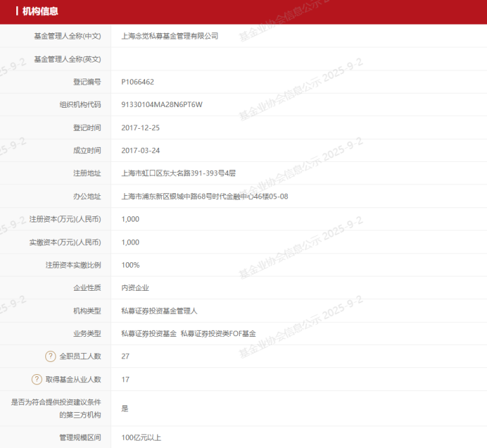Click the 企业性质 label
487x448 pixels.
(x=87, y=287)
